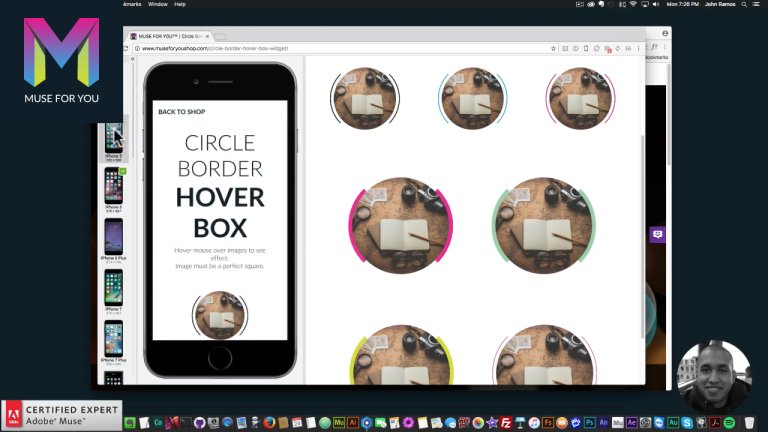Click the mobile emulator extension icon

pos(586,48)
